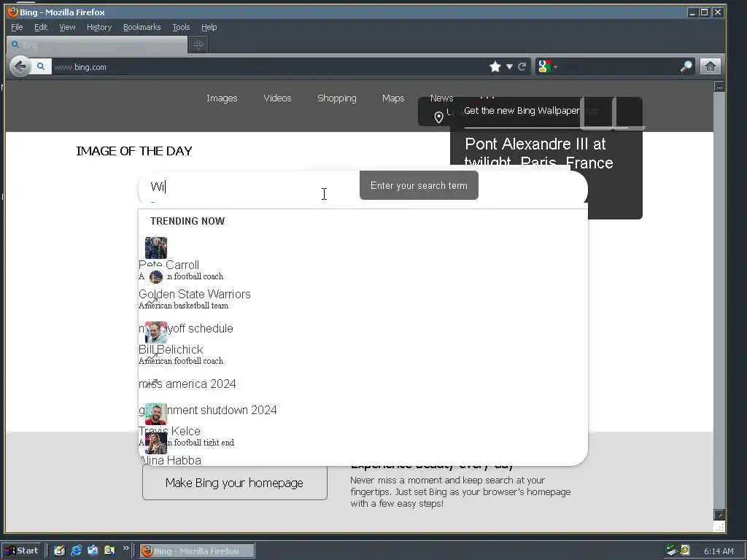Open the URL history dropdown arrow
The height and width of the screenshot is (560, 747).
[x=509, y=66]
